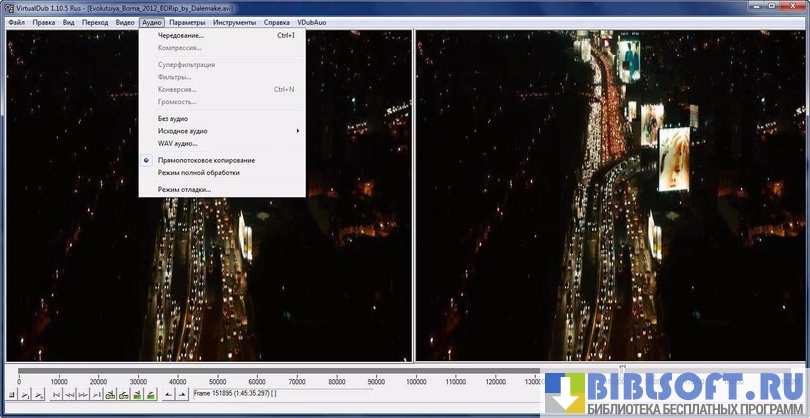
Task: Choose Чередование in the audio menu
Action: pos(180,35)
